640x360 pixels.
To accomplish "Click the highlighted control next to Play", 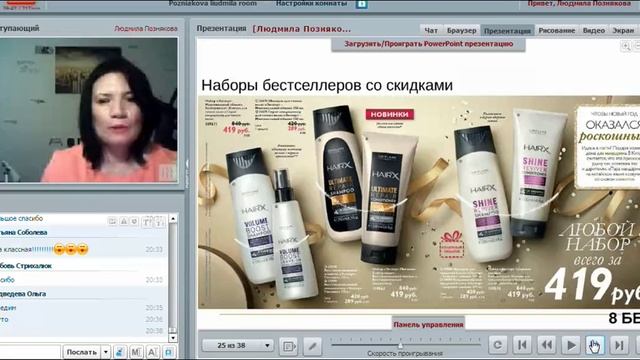I will (595, 345).
